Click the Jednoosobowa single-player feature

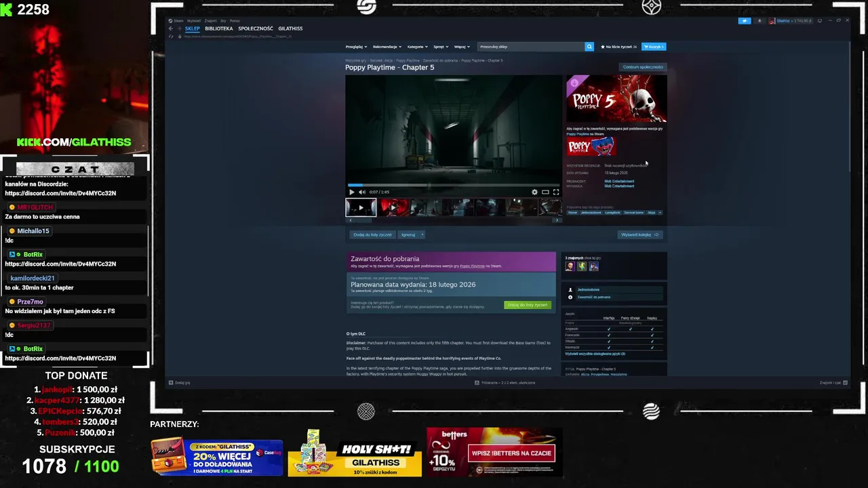588,289
